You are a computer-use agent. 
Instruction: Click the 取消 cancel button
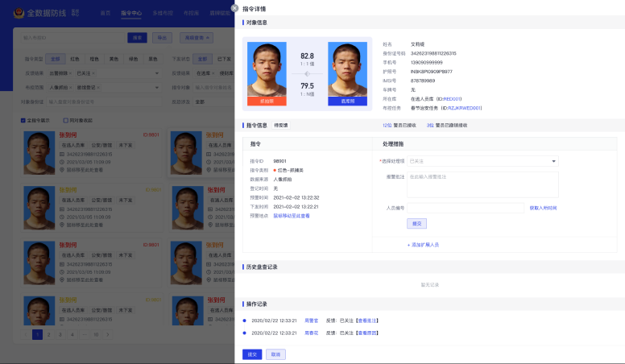pos(275,354)
